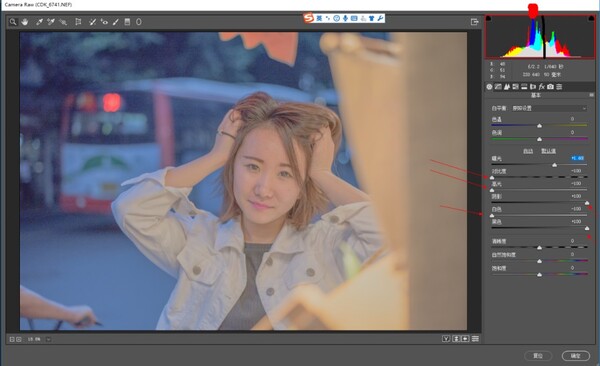Click the zoom out minus button
Viewport: 600px width, 366px height.
pyautogui.click(x=12, y=339)
